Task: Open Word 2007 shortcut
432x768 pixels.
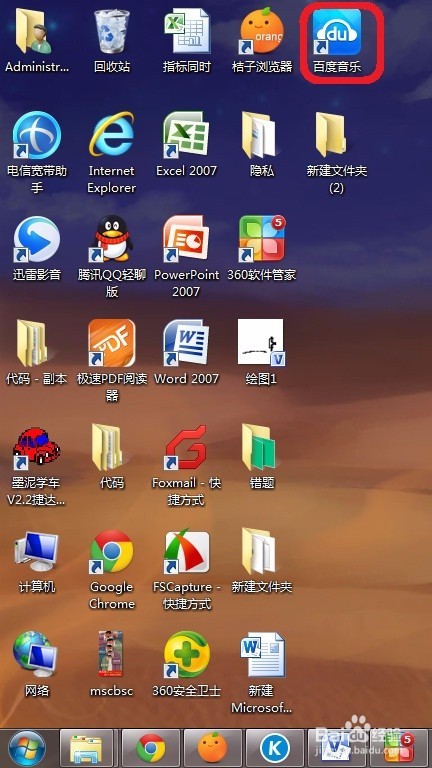Action: click(x=186, y=343)
